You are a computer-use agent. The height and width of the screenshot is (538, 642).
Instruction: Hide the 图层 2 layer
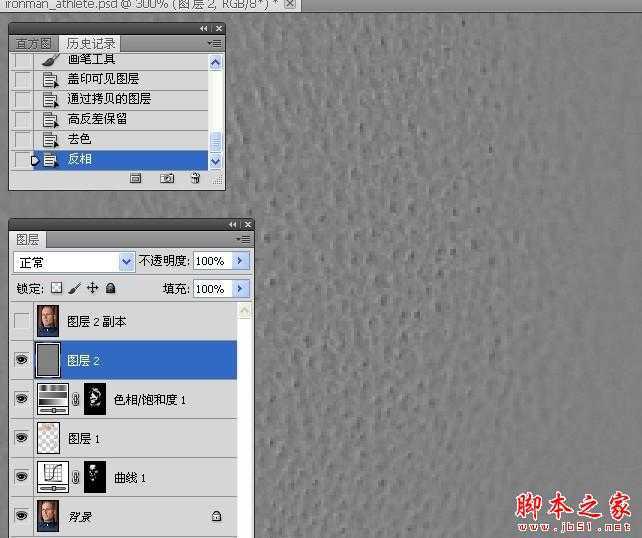(x=21, y=360)
